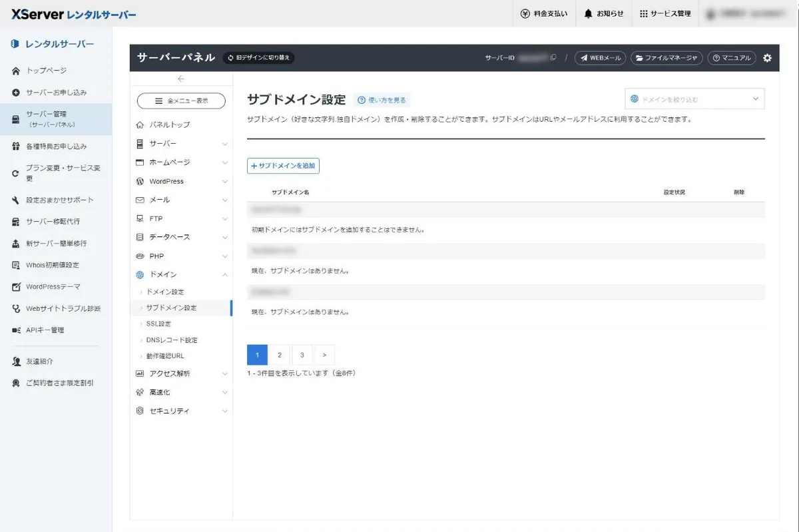Click the レンタルサーバー sidebar heading
This screenshot has height=532, width=799.
pyautogui.click(x=60, y=45)
